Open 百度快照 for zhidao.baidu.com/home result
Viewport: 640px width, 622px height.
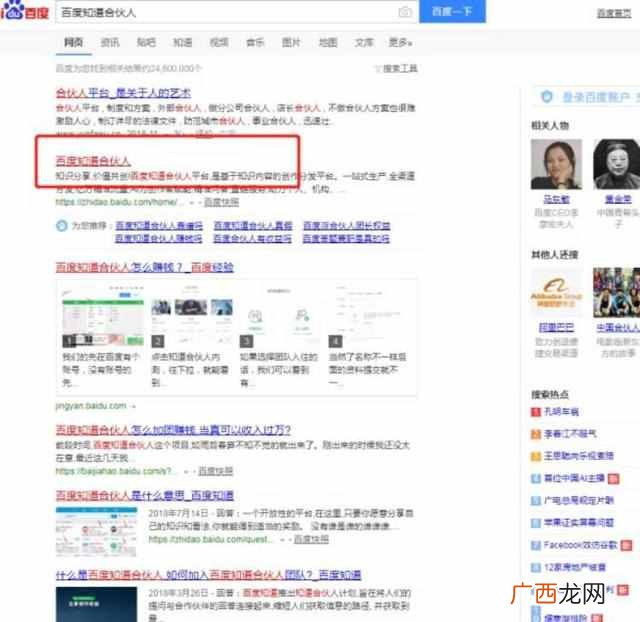[221, 202]
